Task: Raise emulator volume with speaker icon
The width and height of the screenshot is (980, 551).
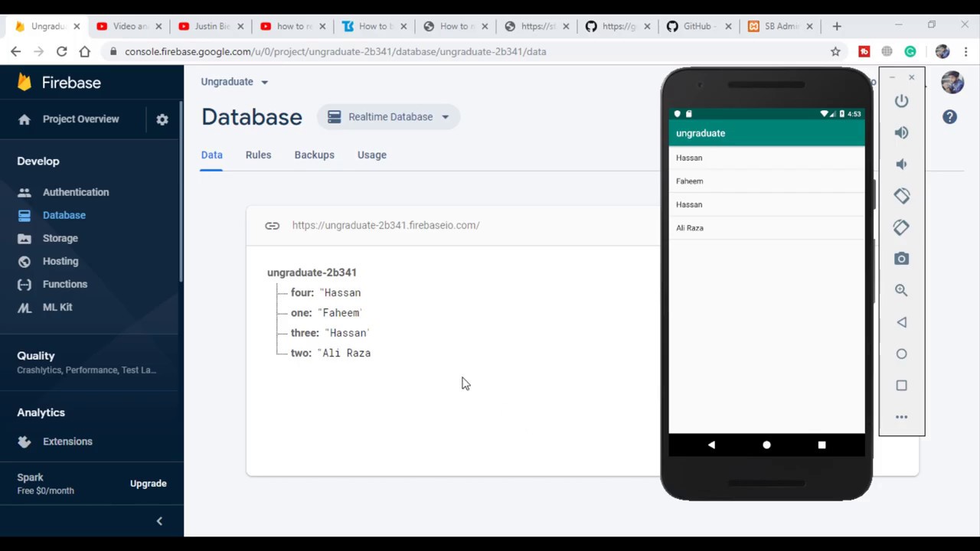Action: 901,132
